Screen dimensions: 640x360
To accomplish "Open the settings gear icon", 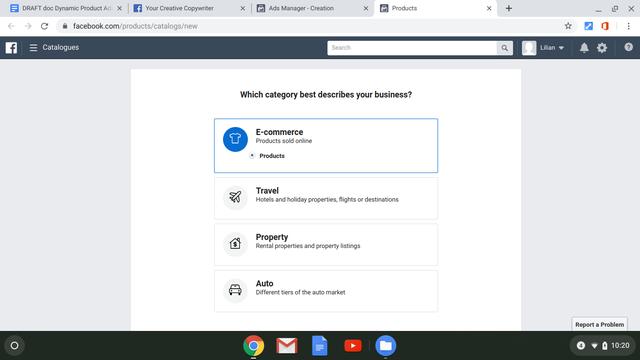I will pyautogui.click(x=602, y=48).
